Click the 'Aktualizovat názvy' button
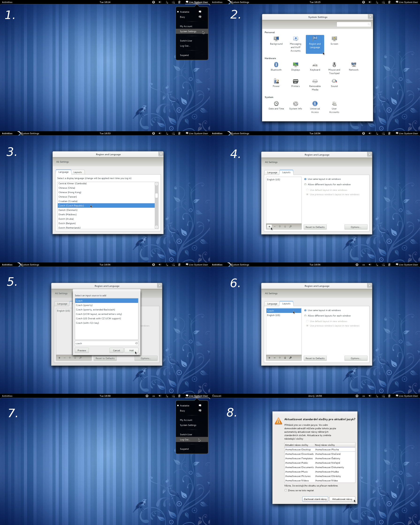Image resolution: width=420 pixels, height=525 pixels. [x=342, y=499]
